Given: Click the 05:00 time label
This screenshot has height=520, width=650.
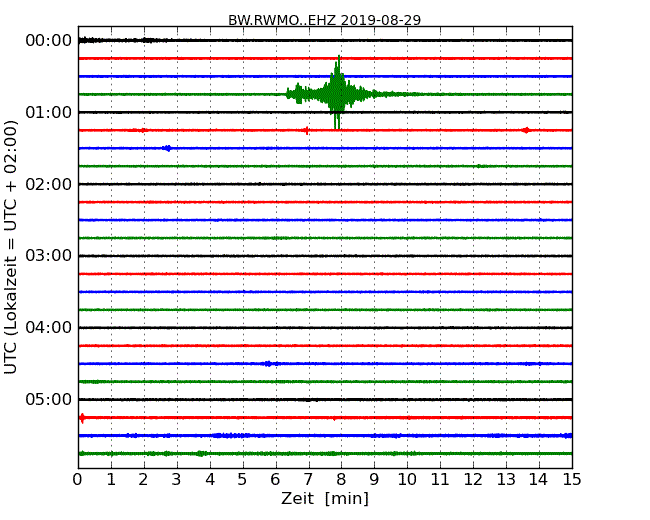Looking at the screenshot, I should point(49,399).
